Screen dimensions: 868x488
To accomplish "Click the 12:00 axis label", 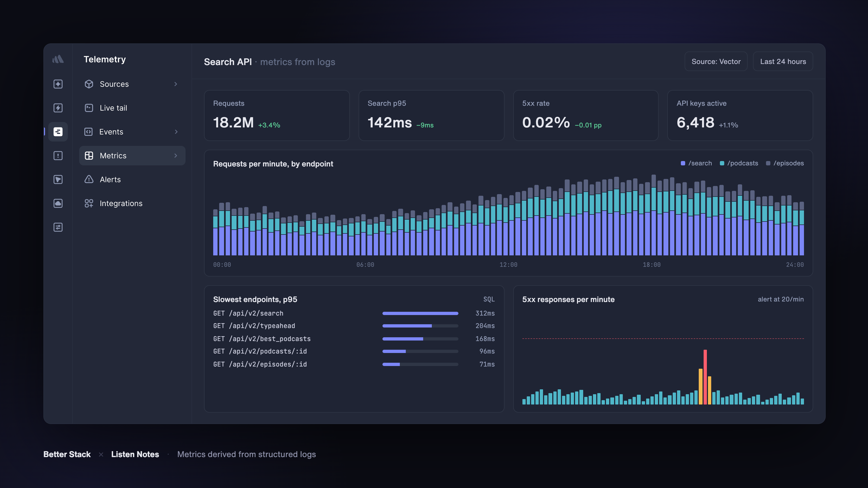I will click(x=508, y=265).
